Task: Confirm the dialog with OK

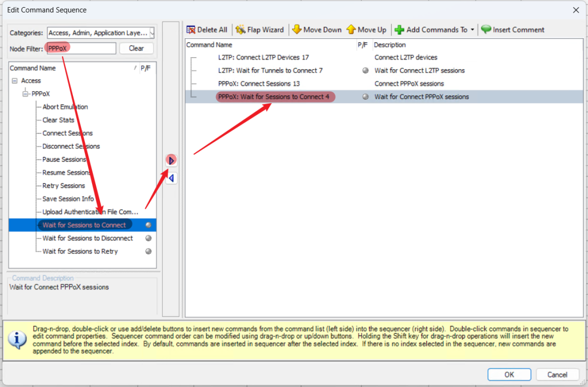Action: (509, 374)
